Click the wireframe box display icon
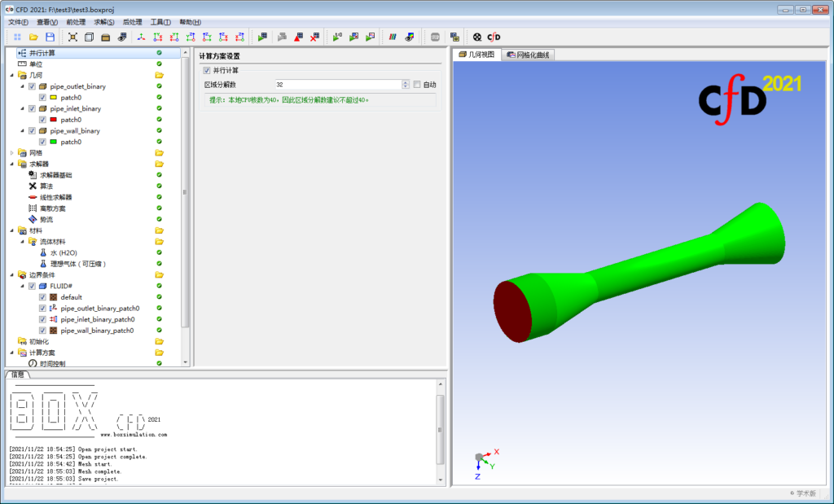Viewport: 834px width, 504px height. click(90, 37)
